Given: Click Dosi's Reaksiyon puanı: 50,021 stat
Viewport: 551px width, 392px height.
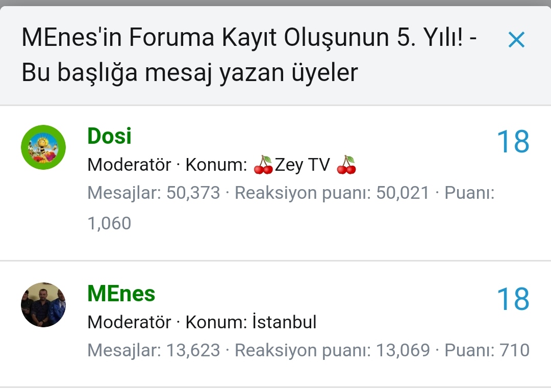Looking at the screenshot, I should point(332,193).
